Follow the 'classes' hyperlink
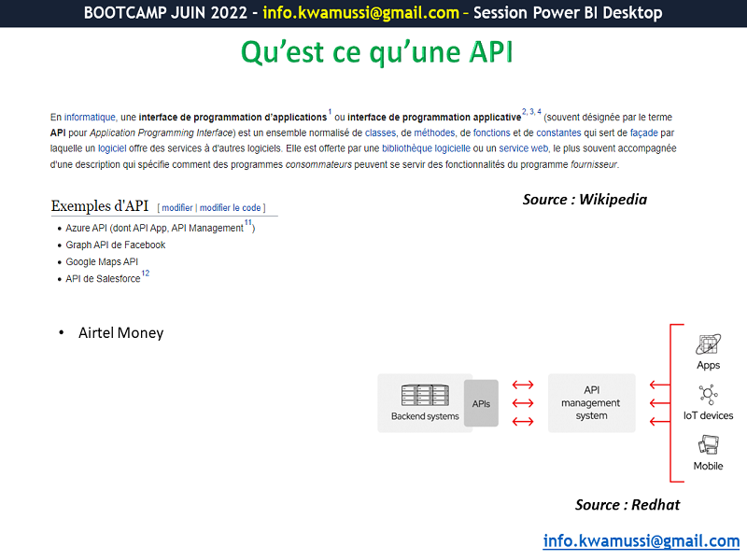 pos(380,133)
